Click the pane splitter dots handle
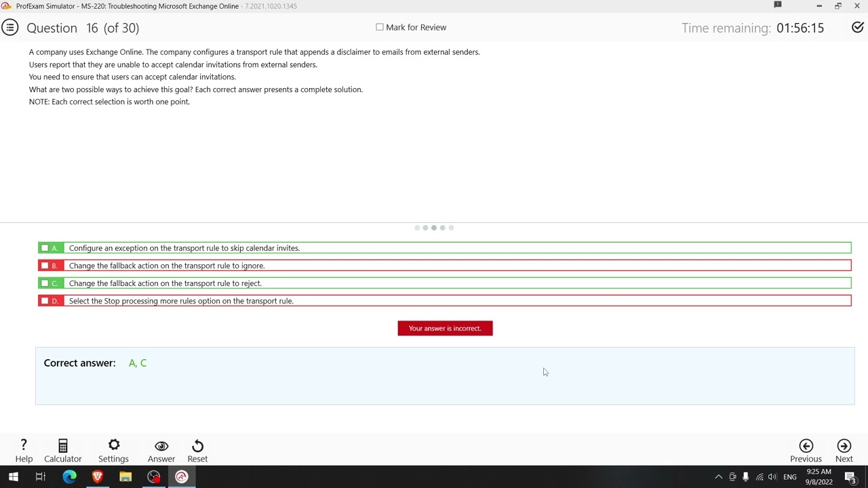This screenshot has height=488, width=868. pyautogui.click(x=434, y=228)
